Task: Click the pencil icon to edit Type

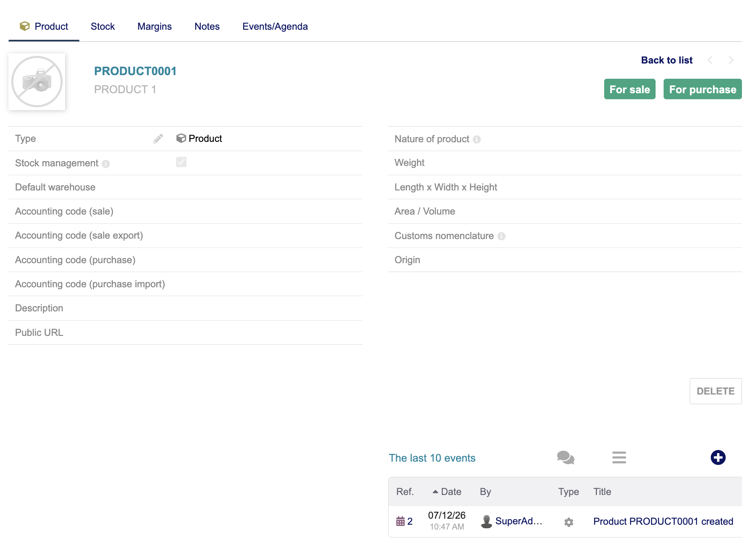Action: [x=158, y=139]
